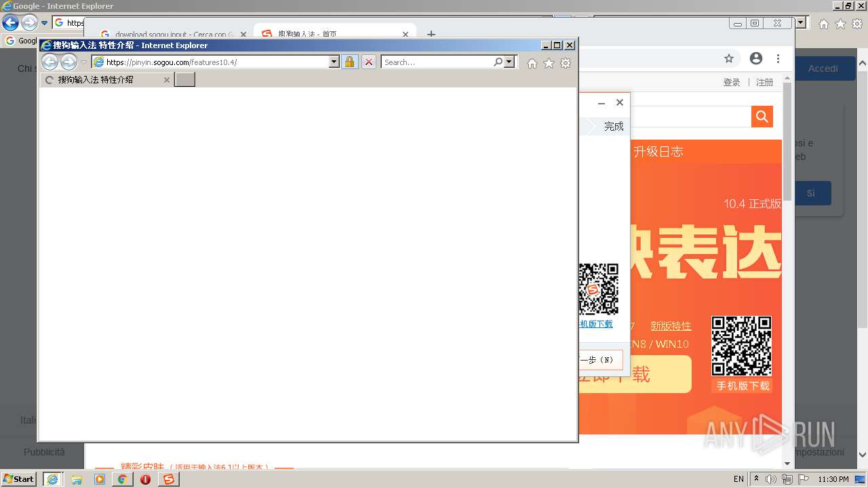Open the Action Center flag icon
Screen dimensions: 868x488
[x=804, y=479]
